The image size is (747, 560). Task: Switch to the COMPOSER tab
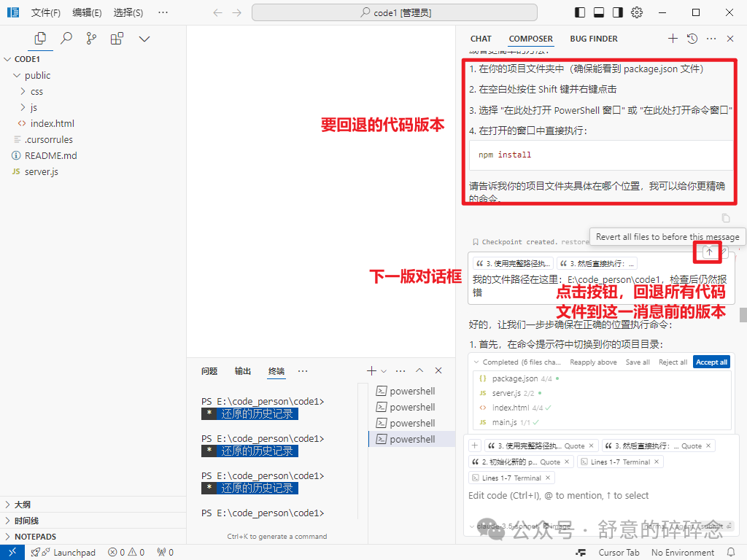pos(531,39)
